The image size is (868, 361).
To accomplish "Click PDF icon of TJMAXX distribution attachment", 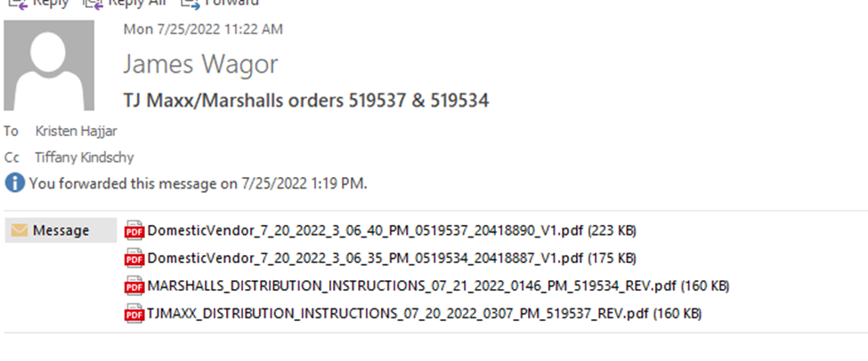I will click(x=134, y=314).
